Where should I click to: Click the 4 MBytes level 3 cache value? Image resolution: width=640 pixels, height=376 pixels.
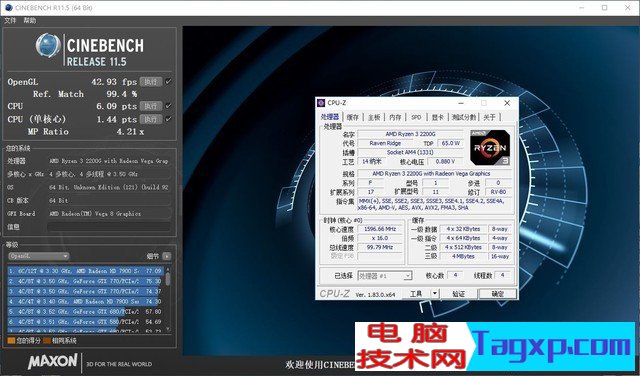pos(463,256)
